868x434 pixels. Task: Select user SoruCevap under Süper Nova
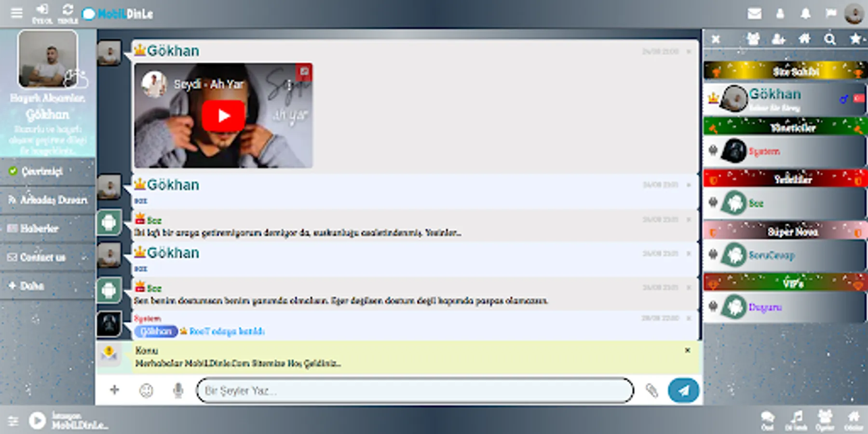pyautogui.click(x=785, y=255)
